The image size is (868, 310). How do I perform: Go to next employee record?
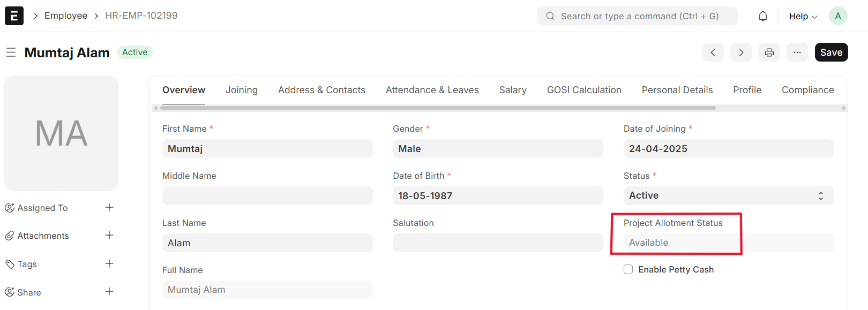pyautogui.click(x=740, y=52)
